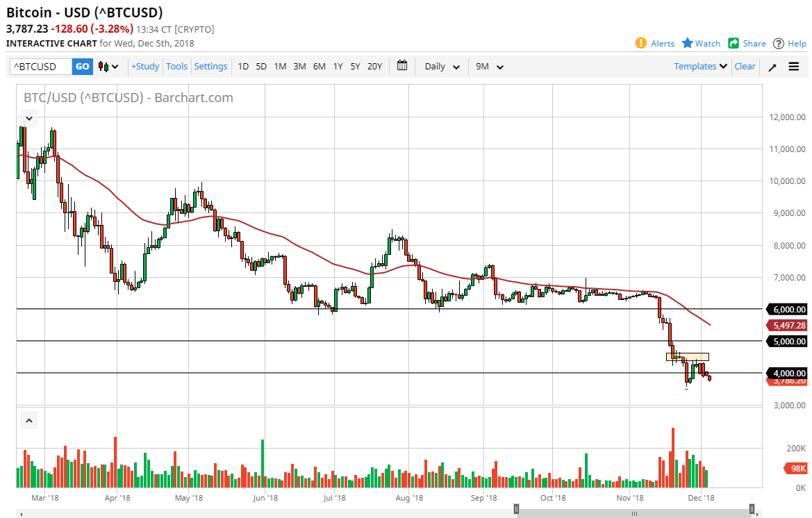The image size is (812, 518).
Task: Open the Daily frequency dropdown
Action: coord(440,66)
